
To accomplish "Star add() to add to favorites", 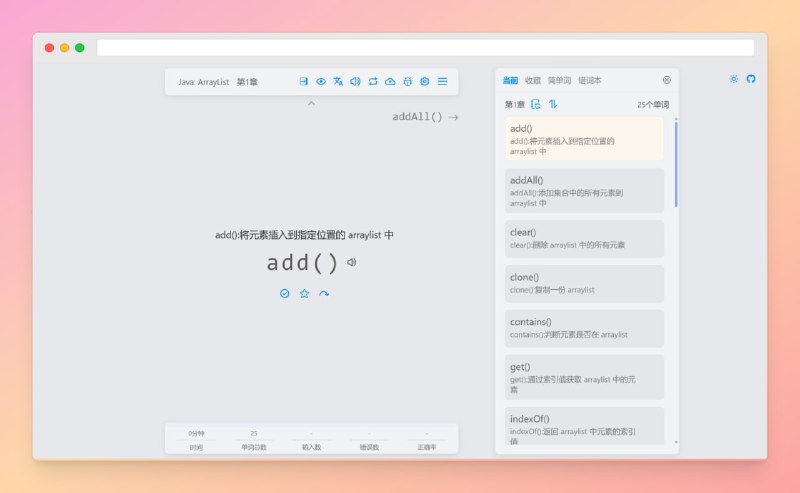I will click(305, 293).
